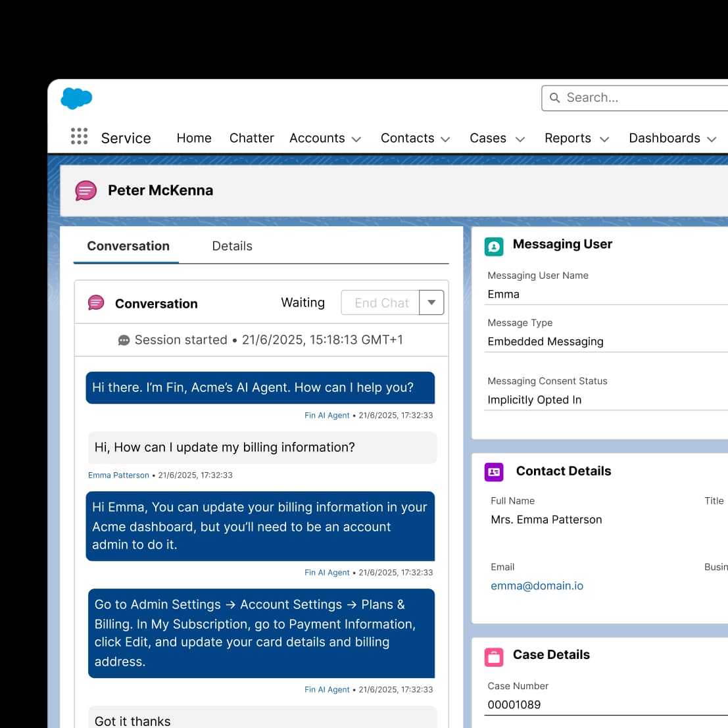Switch to the Conversation tab

pos(128,246)
